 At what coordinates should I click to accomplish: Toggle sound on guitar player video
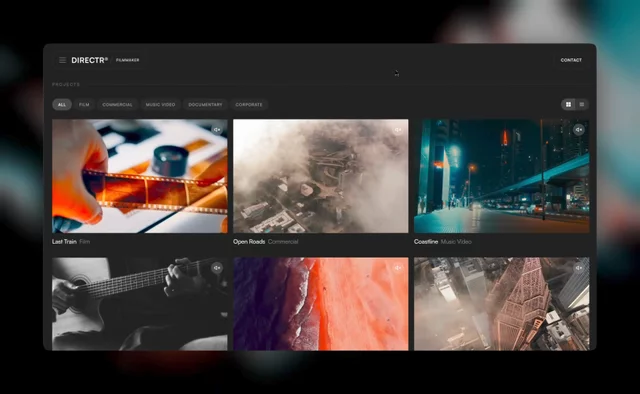pyautogui.click(x=217, y=268)
